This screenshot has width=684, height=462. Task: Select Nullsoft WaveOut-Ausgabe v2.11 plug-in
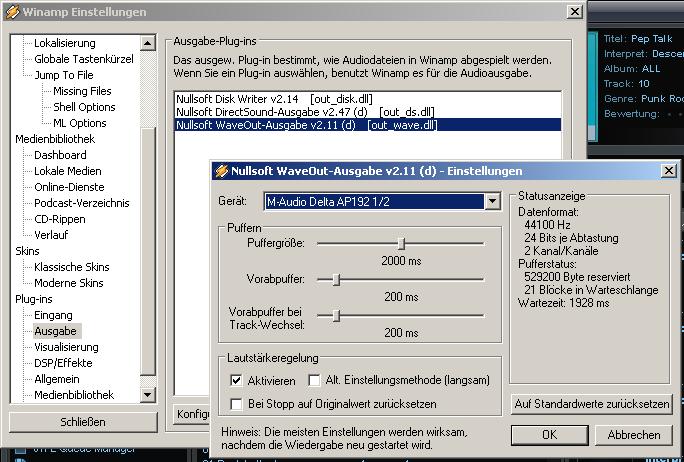point(367,125)
